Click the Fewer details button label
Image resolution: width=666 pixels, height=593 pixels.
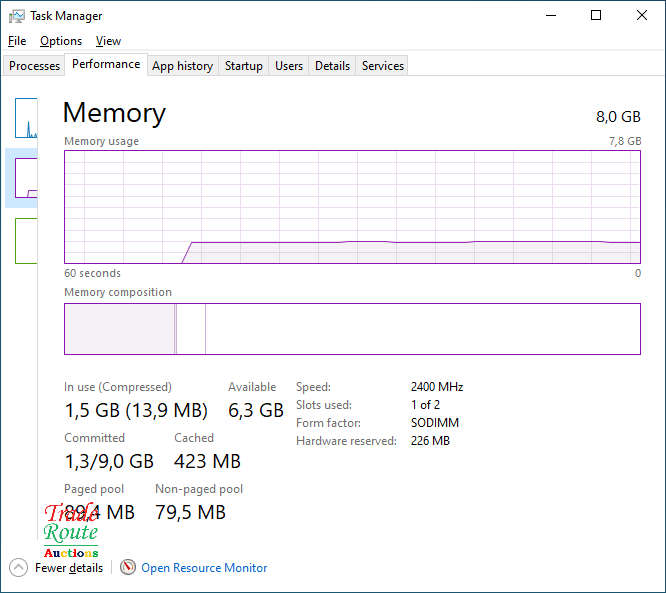click(69, 568)
